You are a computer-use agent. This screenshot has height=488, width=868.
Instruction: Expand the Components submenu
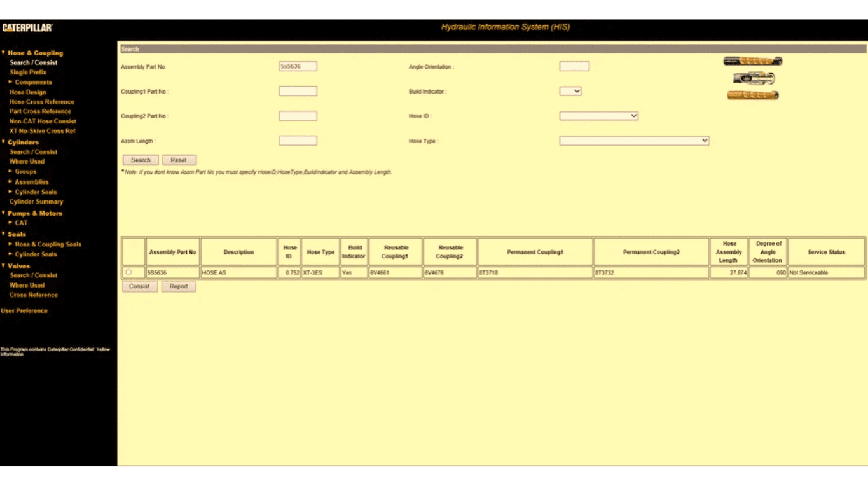point(32,82)
